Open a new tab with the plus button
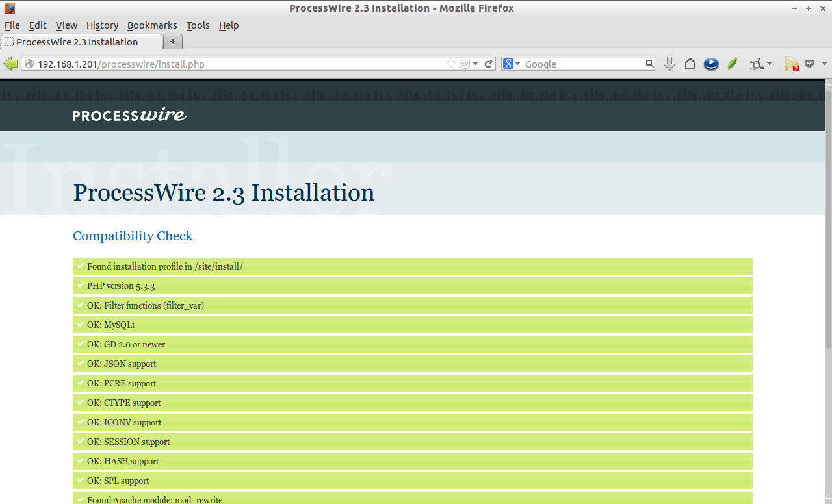Image resolution: width=832 pixels, height=504 pixels. (173, 42)
